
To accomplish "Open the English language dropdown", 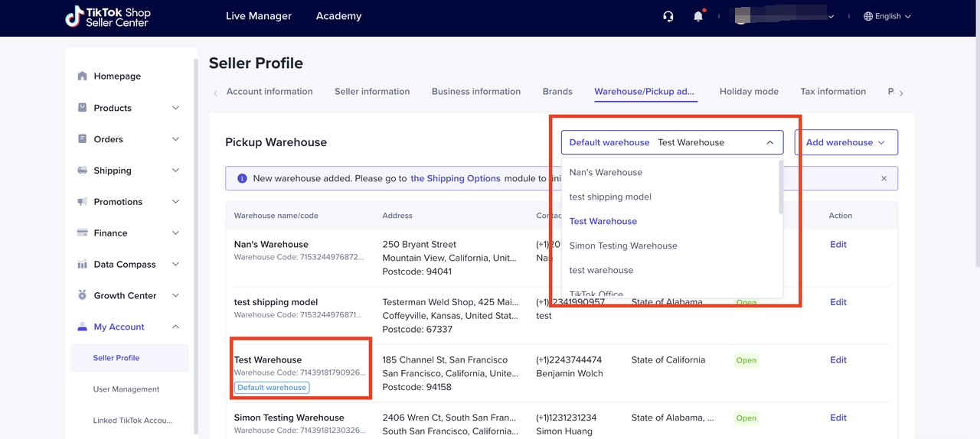I will [887, 16].
